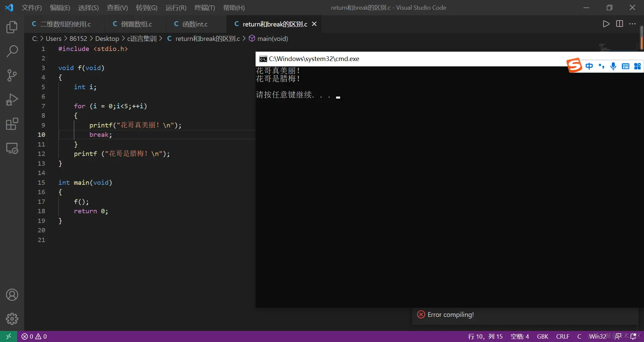Click the cmd.exe window title icon
Image resolution: width=644 pixels, height=342 pixels.
point(263,59)
